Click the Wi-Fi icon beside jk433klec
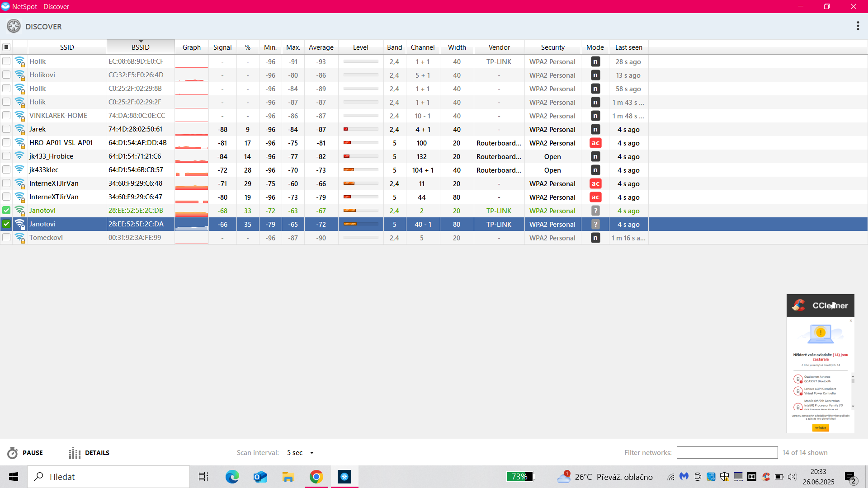 coord(19,169)
